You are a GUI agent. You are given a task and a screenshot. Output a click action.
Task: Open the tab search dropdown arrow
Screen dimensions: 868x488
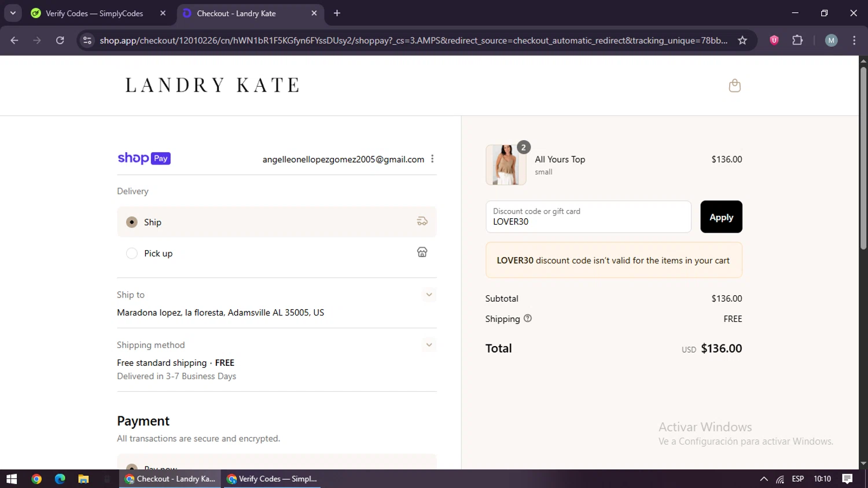(13, 13)
